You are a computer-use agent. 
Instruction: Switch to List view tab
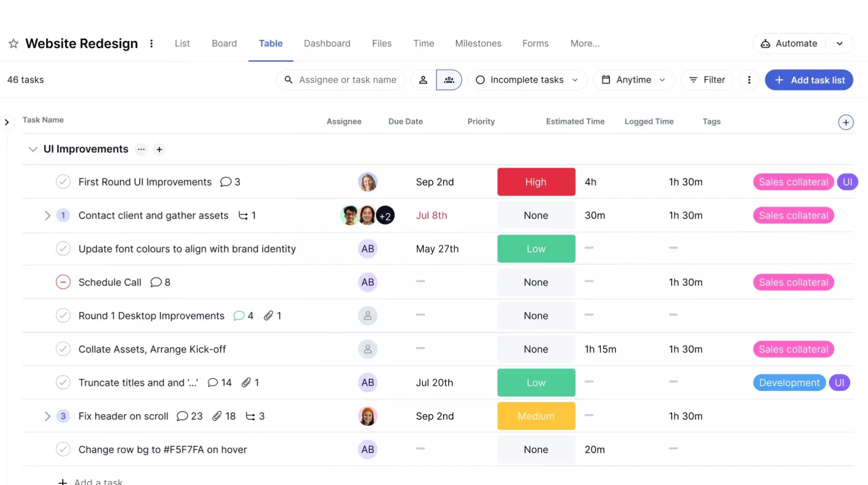click(x=182, y=43)
